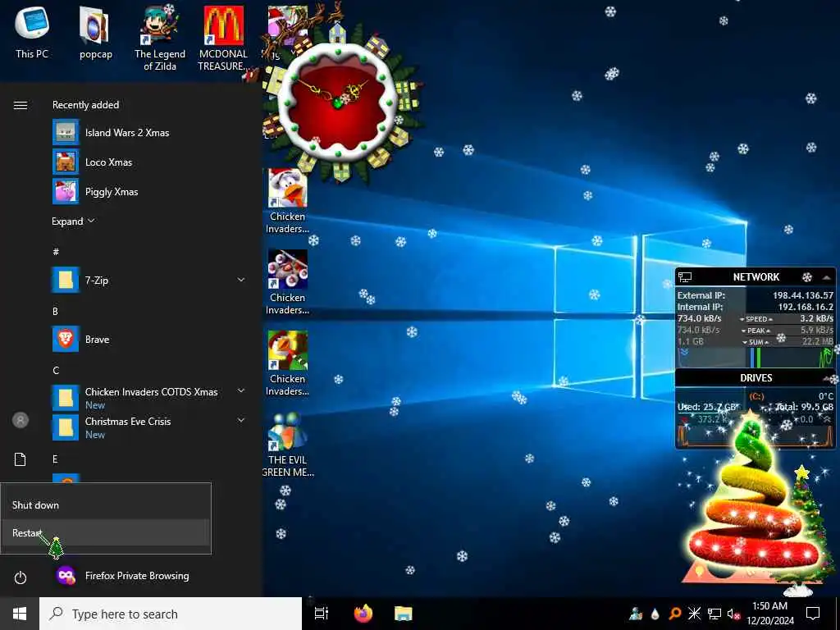Open the user account icon in Start
This screenshot has height=630, width=840.
[x=21, y=420]
